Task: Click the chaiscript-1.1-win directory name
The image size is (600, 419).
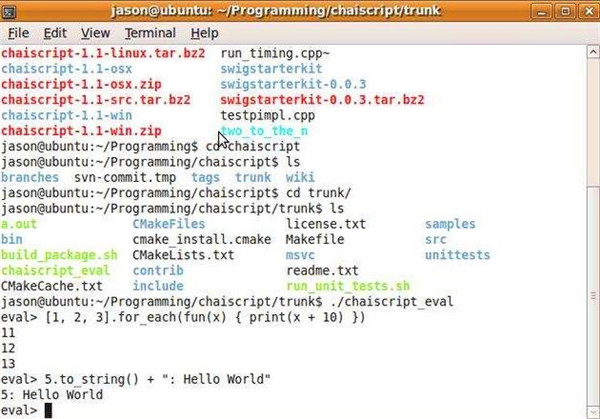Action: click(x=67, y=115)
